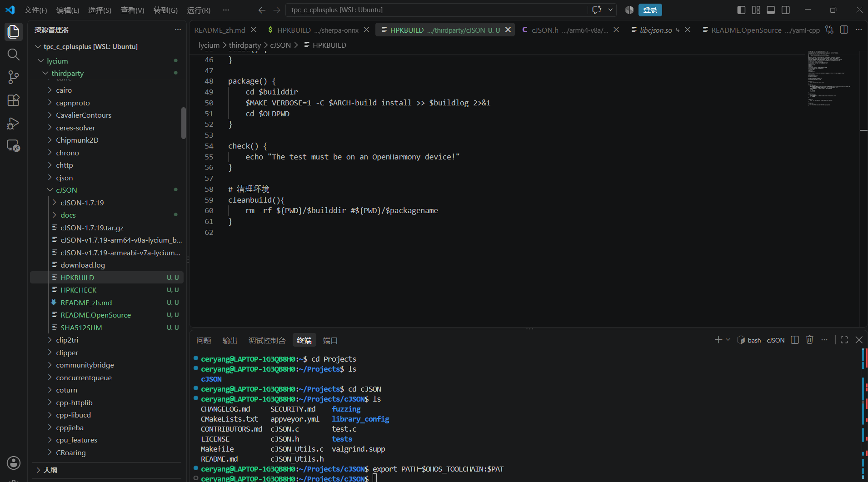Open the Accounts menu icon

(14, 463)
